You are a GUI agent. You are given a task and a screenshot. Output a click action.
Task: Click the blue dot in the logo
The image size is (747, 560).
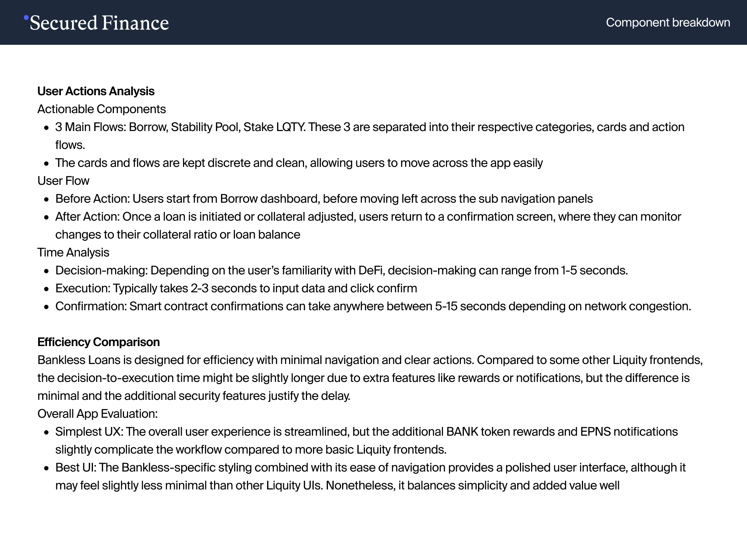point(26,17)
